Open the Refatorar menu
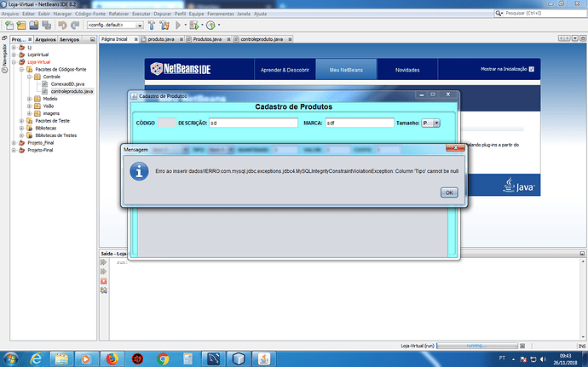 pos(118,14)
